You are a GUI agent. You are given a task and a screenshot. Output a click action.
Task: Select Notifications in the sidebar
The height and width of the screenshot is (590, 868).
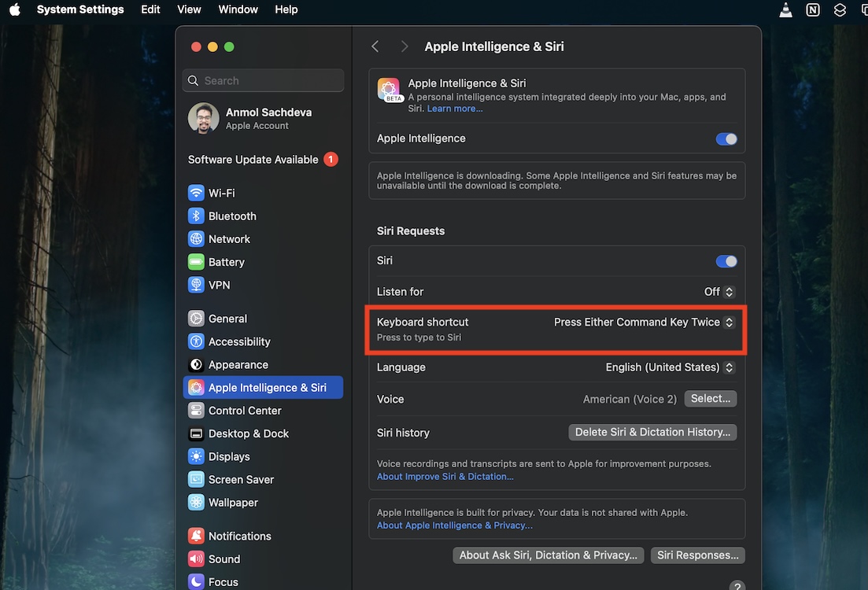click(238, 536)
